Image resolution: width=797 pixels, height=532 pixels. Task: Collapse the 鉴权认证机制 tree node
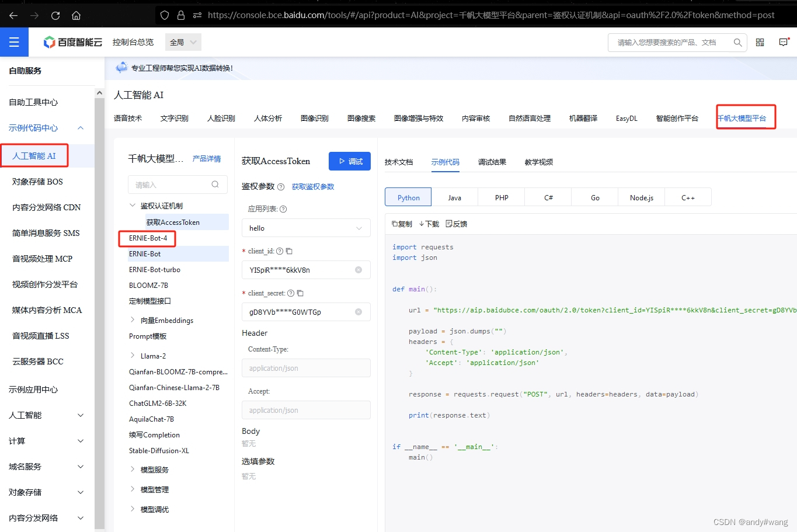(x=133, y=206)
